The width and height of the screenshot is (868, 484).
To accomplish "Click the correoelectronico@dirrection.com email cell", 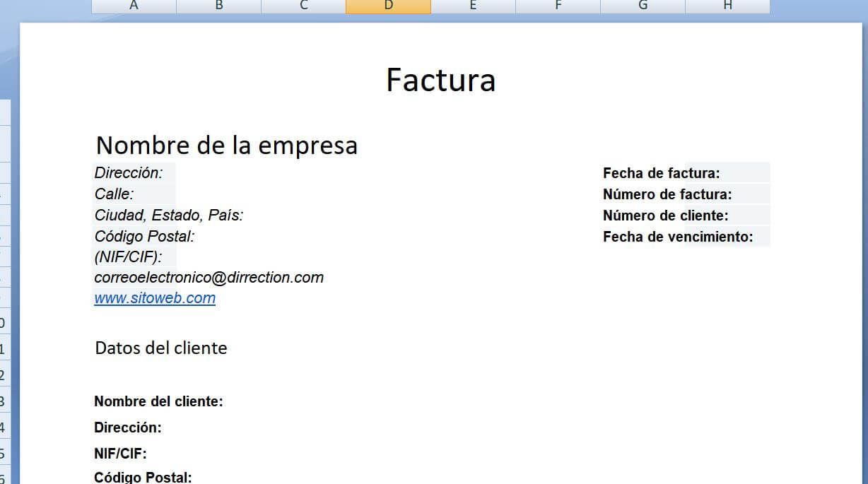I will click(208, 277).
